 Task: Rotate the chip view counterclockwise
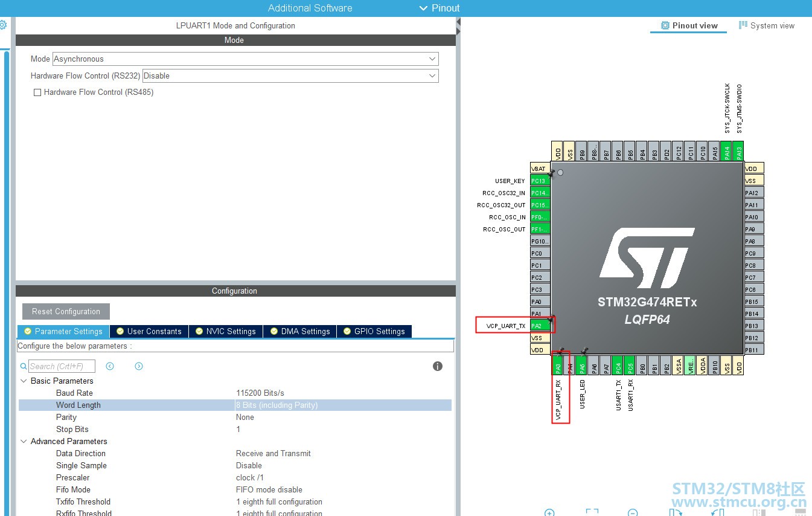(x=717, y=512)
